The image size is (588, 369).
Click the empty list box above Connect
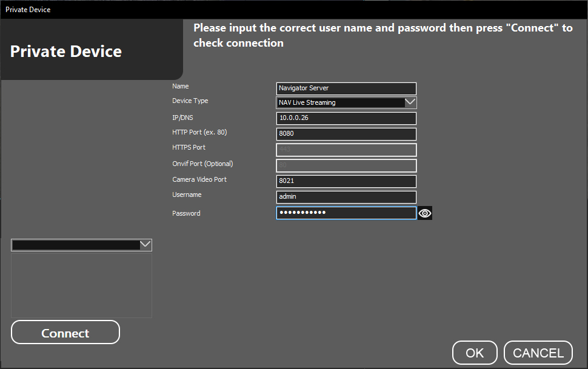click(x=81, y=285)
